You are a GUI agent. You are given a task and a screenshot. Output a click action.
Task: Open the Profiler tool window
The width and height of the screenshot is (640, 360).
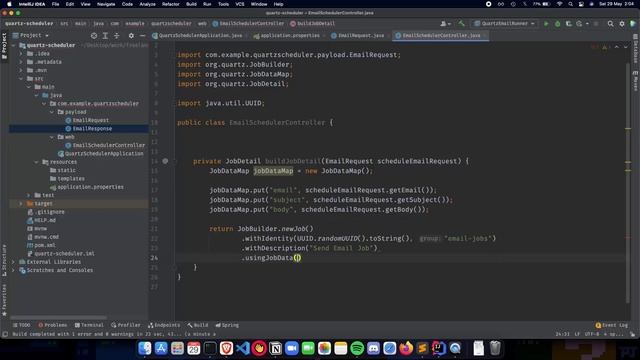[126, 325]
